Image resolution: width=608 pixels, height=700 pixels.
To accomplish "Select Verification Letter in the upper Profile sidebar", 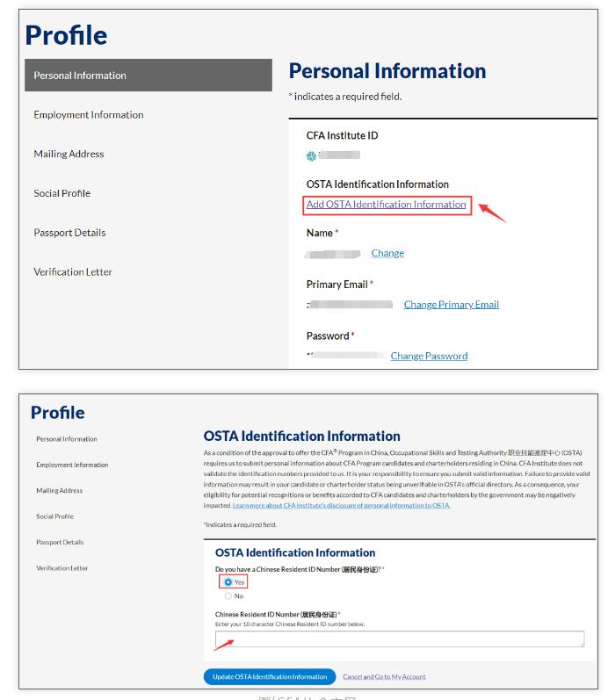I will (x=73, y=272).
